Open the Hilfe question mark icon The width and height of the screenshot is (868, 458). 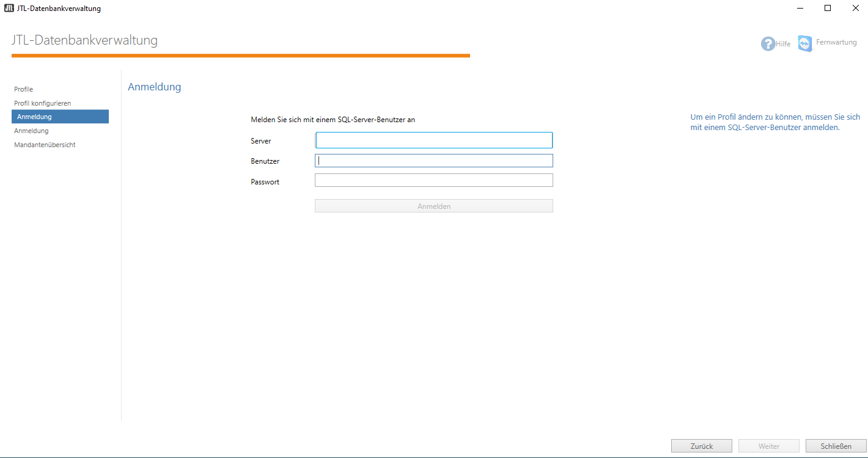point(768,43)
